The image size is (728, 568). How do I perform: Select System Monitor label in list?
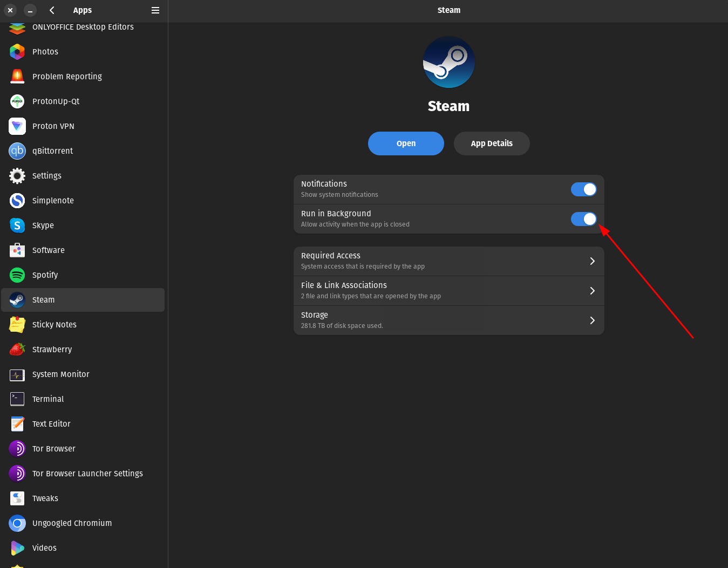click(61, 374)
